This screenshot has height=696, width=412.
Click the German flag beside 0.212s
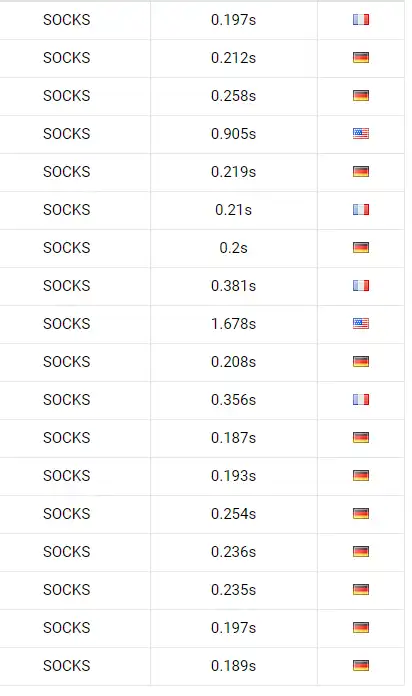click(x=360, y=58)
